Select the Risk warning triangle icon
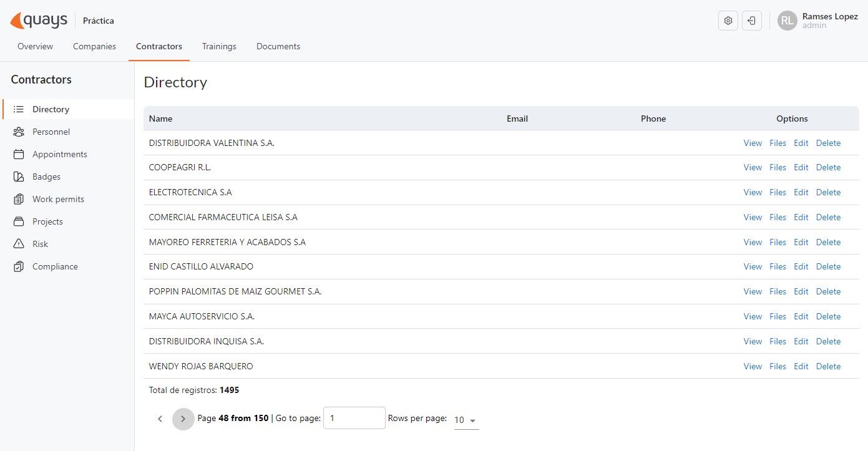Image resolution: width=868 pixels, height=451 pixels. coord(19,244)
